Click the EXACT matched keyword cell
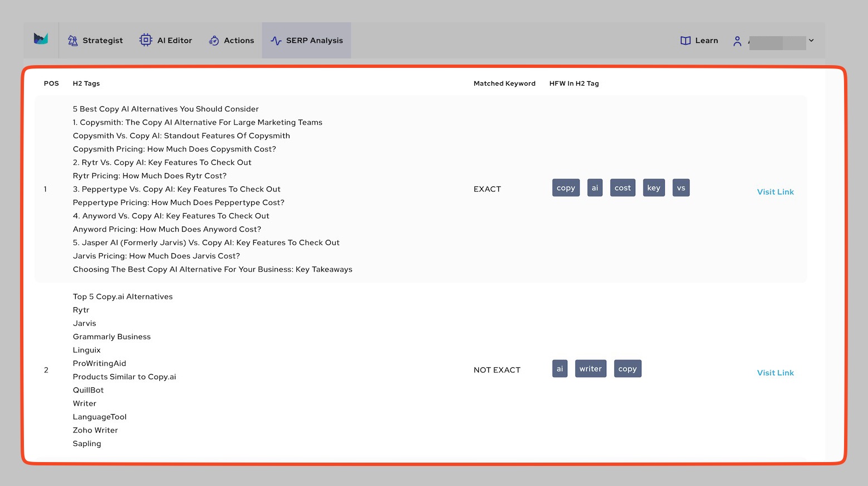The width and height of the screenshot is (868, 486). 487,189
